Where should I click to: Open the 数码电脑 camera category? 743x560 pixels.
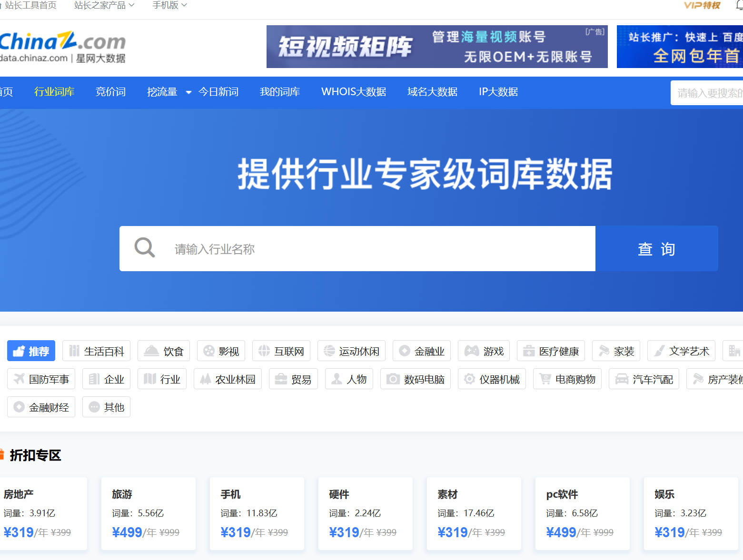click(x=393, y=379)
